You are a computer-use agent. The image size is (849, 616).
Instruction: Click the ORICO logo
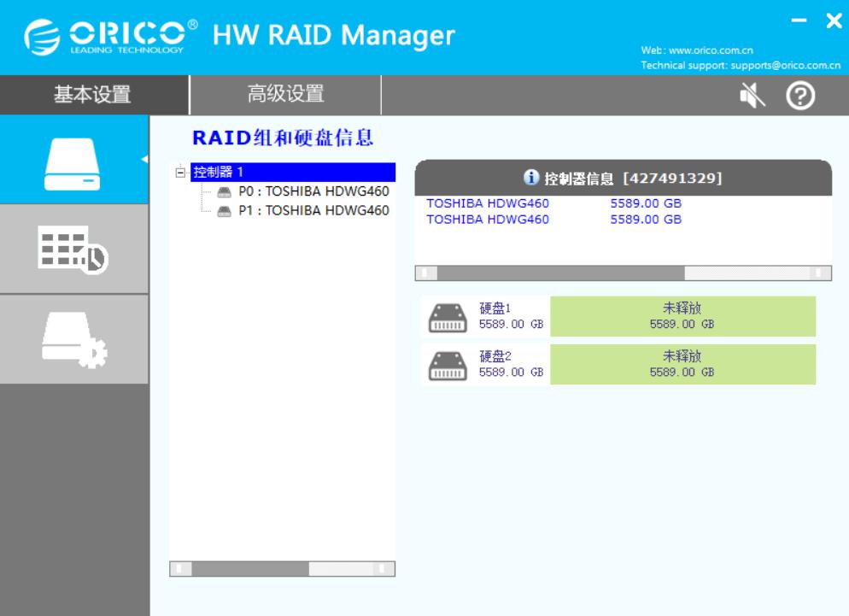pyautogui.click(x=111, y=37)
